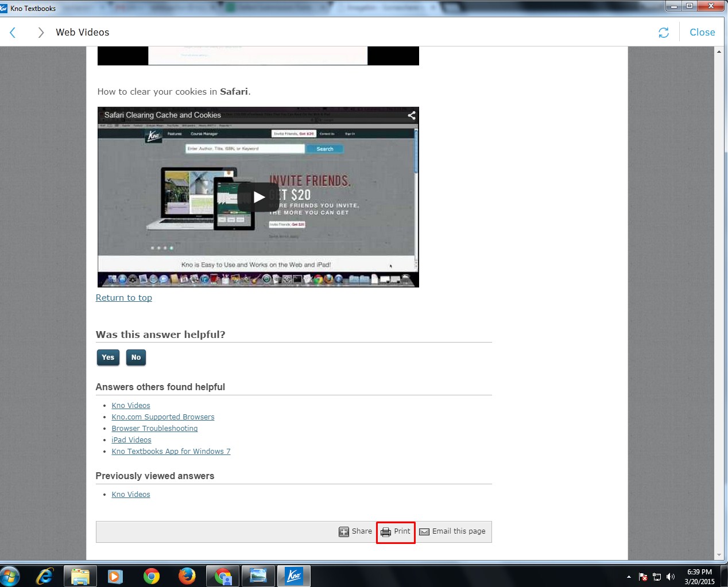Screen dimensions: 728x587
Task: Go back with the left arrow
Action: (x=13, y=33)
